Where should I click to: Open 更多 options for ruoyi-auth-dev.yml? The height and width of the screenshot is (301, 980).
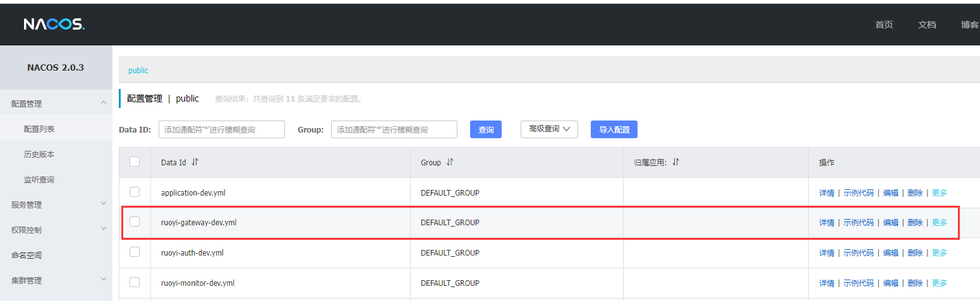[x=940, y=253]
